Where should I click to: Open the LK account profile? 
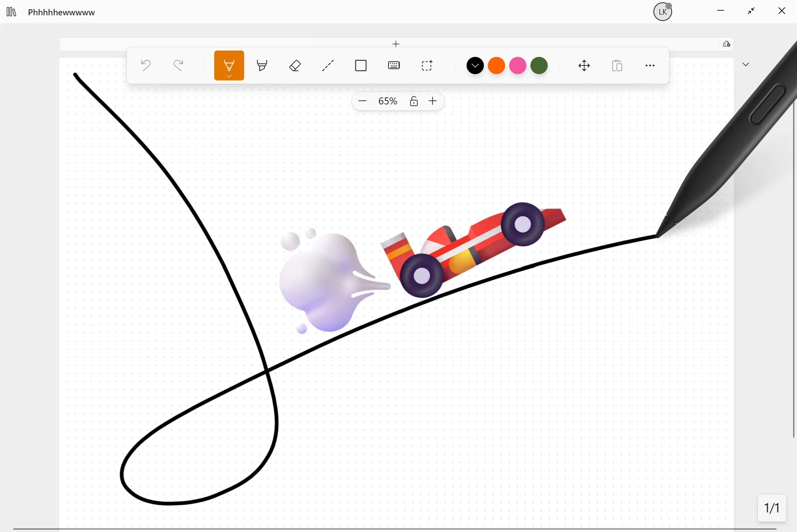(x=663, y=12)
